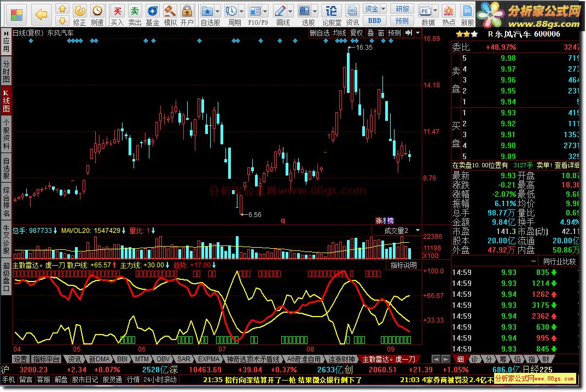Click the colorful start menu icon
Viewport: 586px width, 392px height.
(x=16, y=14)
